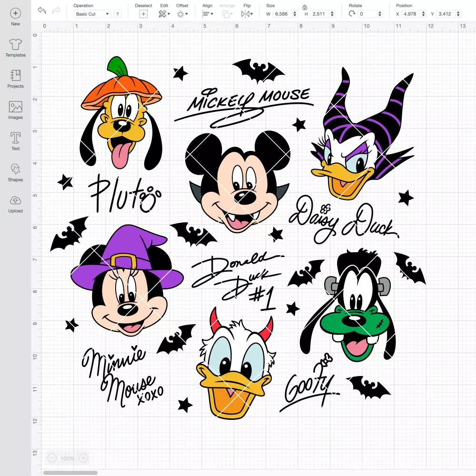Select the Mickey Mouse signature text
This screenshot has width=476, height=476.
click(x=244, y=108)
